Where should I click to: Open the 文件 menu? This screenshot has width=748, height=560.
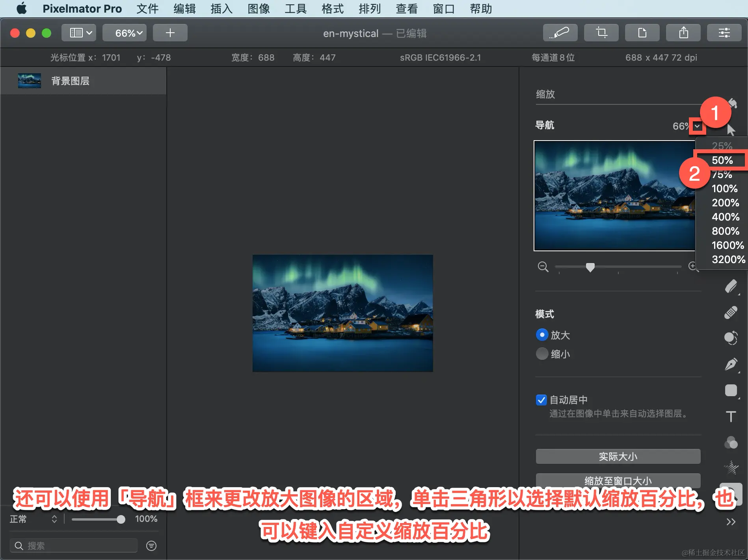pos(147,9)
